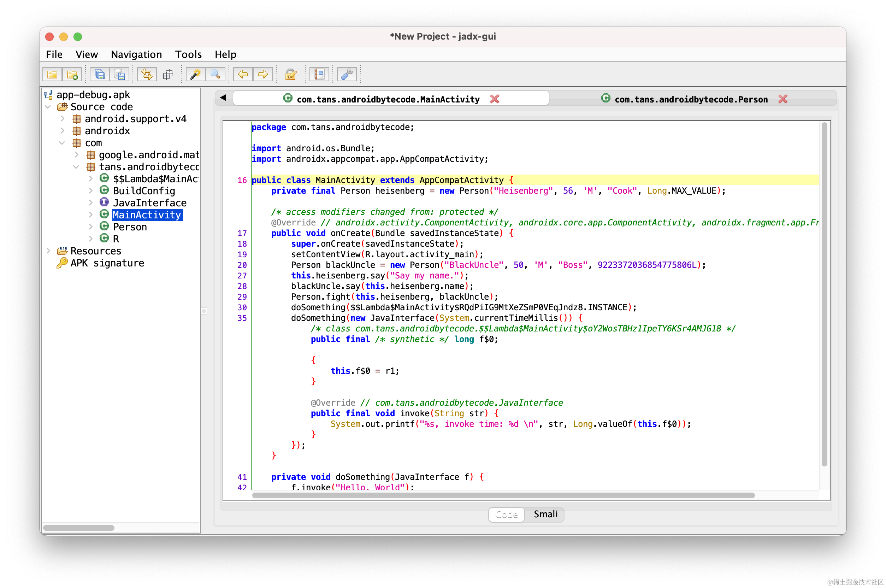This screenshot has width=886, height=588.
Task: Open the Navigation menu
Action: pyautogui.click(x=136, y=54)
